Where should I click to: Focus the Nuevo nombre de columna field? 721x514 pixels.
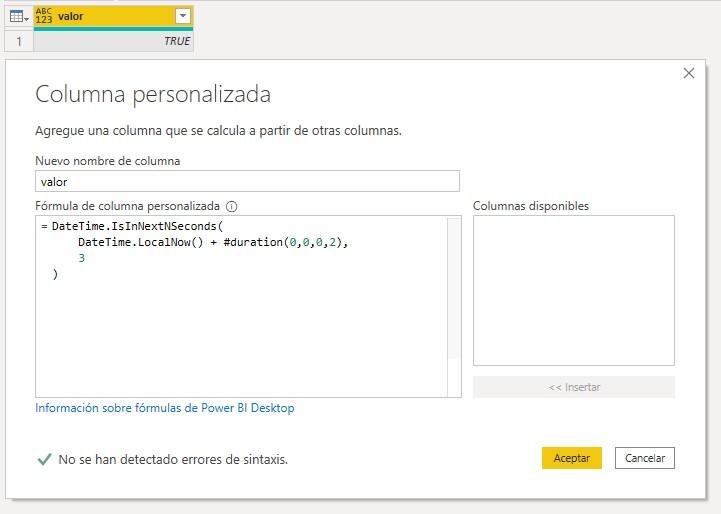coord(247,181)
